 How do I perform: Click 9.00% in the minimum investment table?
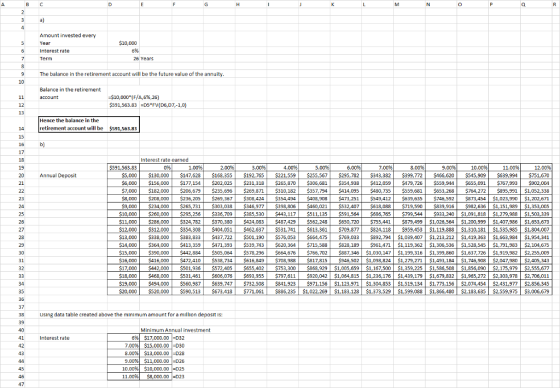124,361
